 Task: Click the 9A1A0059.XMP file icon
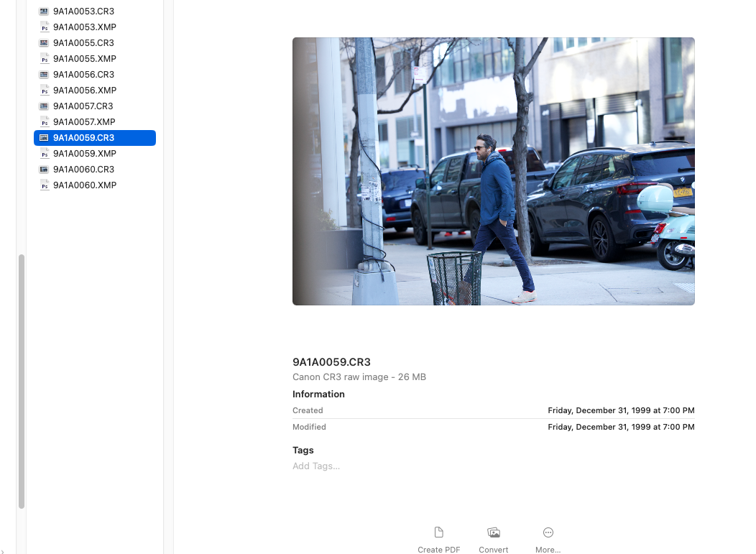[x=45, y=153]
